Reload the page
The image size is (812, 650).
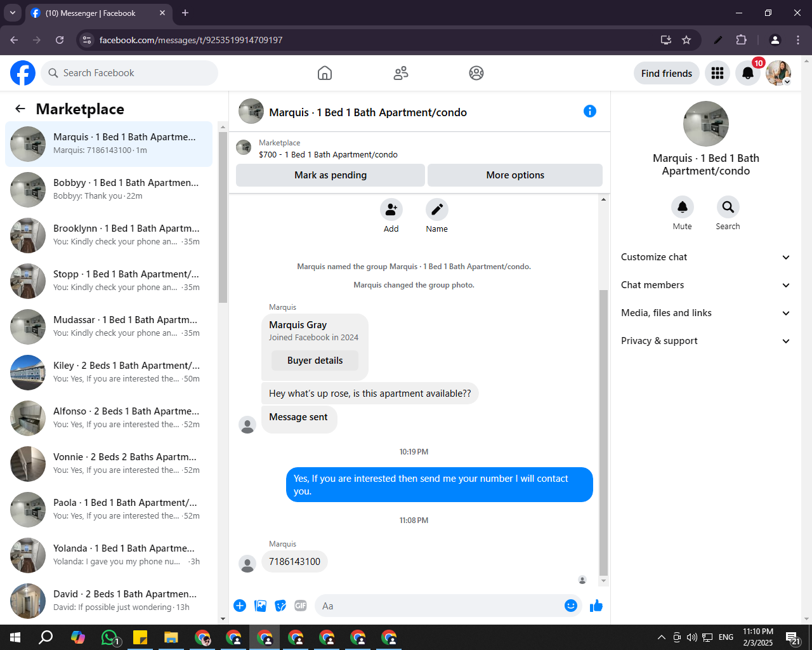pyautogui.click(x=60, y=40)
